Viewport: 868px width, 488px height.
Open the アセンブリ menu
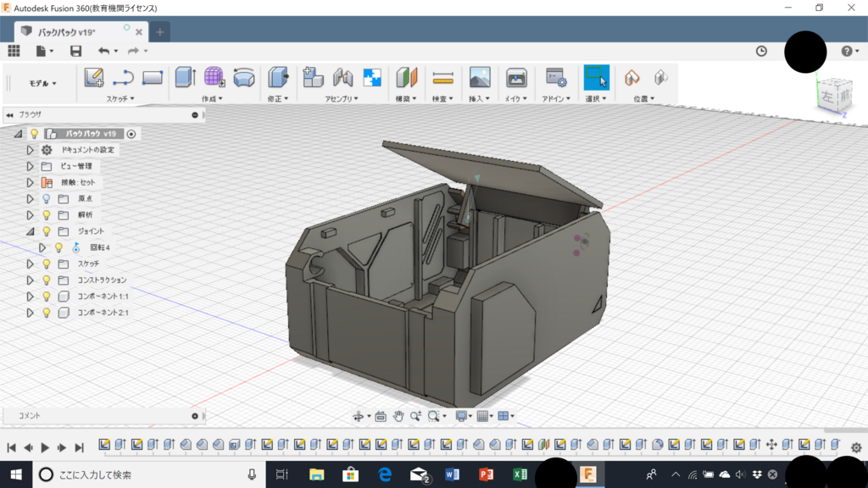[x=341, y=98]
